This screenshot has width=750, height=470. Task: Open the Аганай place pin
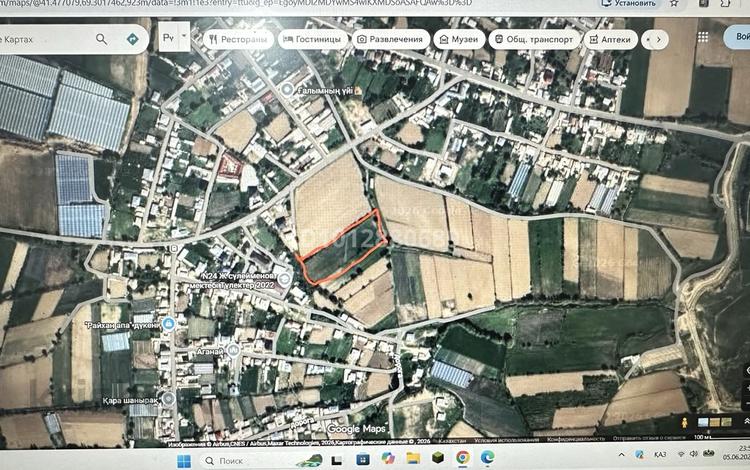pos(232,350)
